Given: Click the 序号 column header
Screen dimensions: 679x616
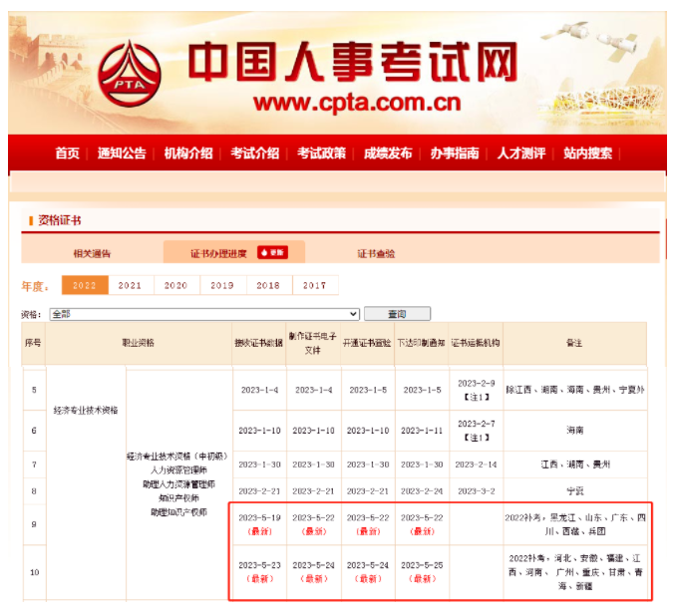Looking at the screenshot, I should (x=33, y=343).
